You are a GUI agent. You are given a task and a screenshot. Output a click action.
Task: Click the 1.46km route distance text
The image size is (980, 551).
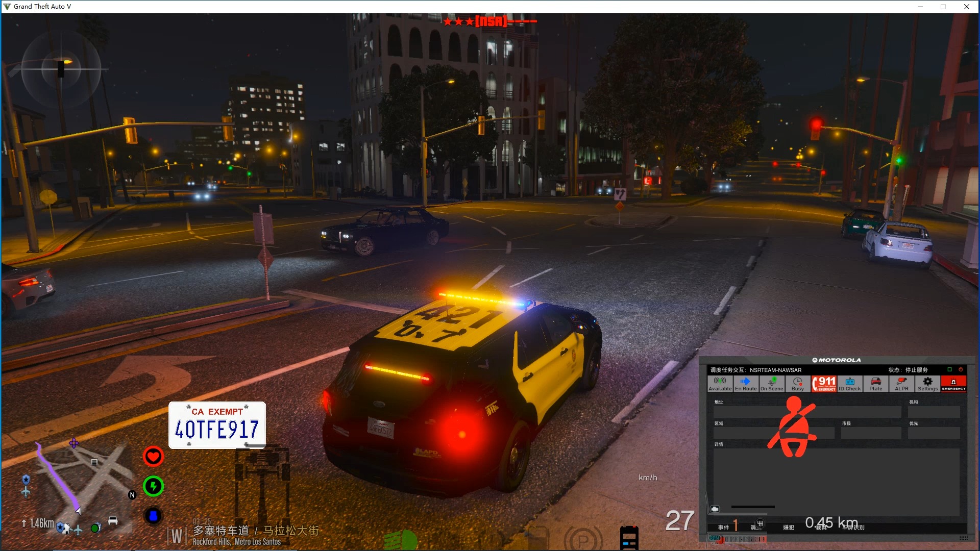point(41,523)
